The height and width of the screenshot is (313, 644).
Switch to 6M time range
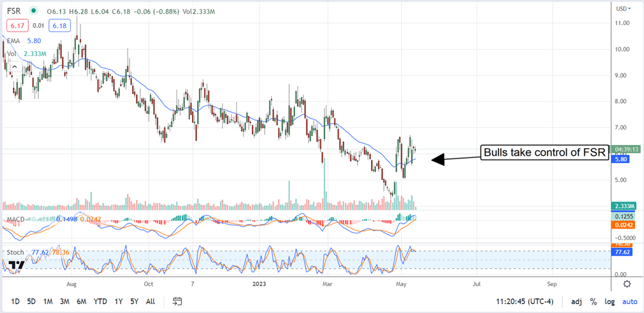click(82, 301)
